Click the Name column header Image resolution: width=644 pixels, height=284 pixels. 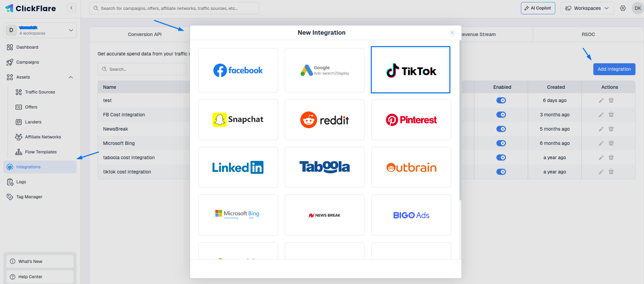(x=109, y=87)
